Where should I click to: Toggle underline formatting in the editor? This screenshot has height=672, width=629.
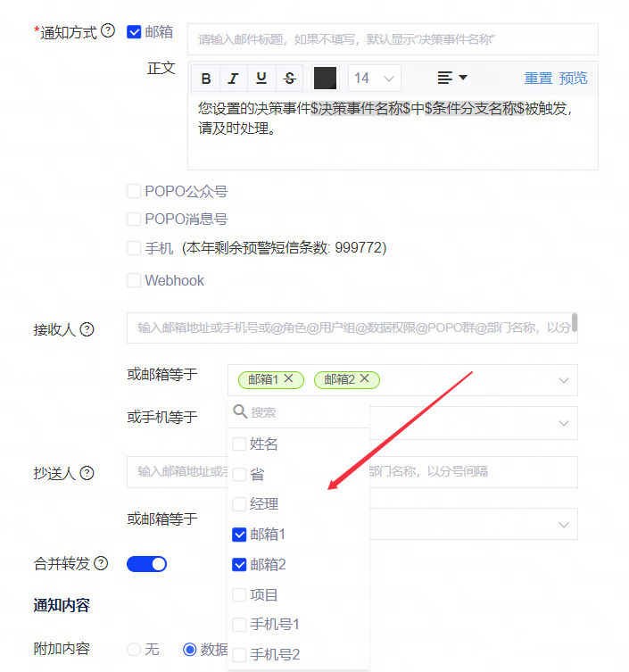pos(261,78)
